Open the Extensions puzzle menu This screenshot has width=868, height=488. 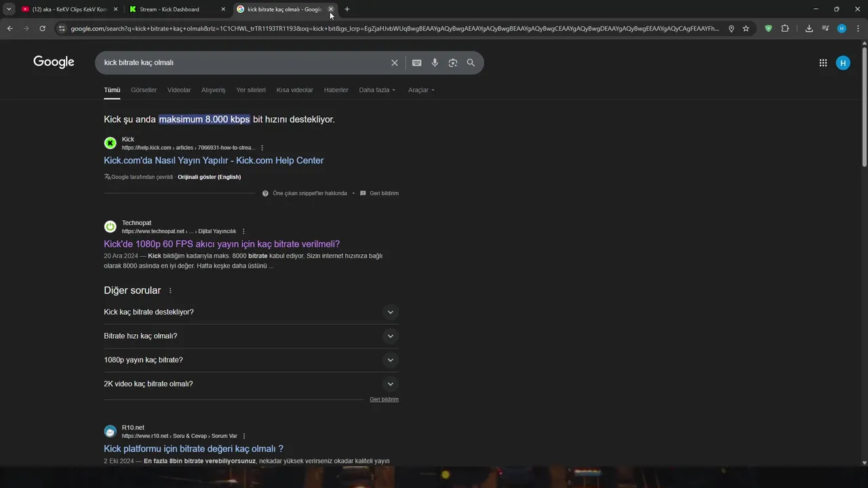click(x=785, y=28)
